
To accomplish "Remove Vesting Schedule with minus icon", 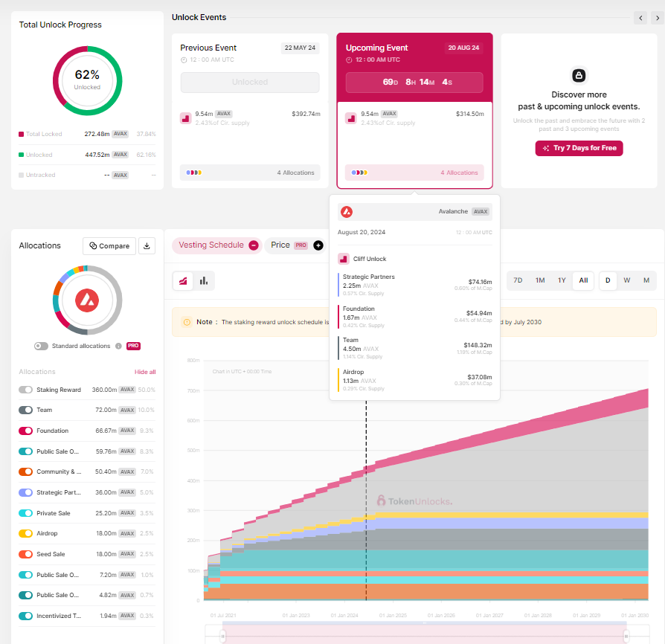I will (x=254, y=245).
